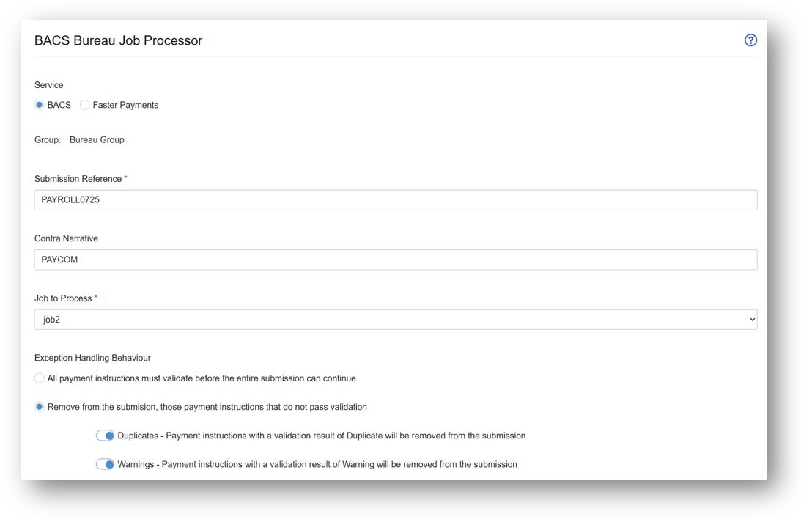Select All payment instructions must validate option

click(x=40, y=378)
